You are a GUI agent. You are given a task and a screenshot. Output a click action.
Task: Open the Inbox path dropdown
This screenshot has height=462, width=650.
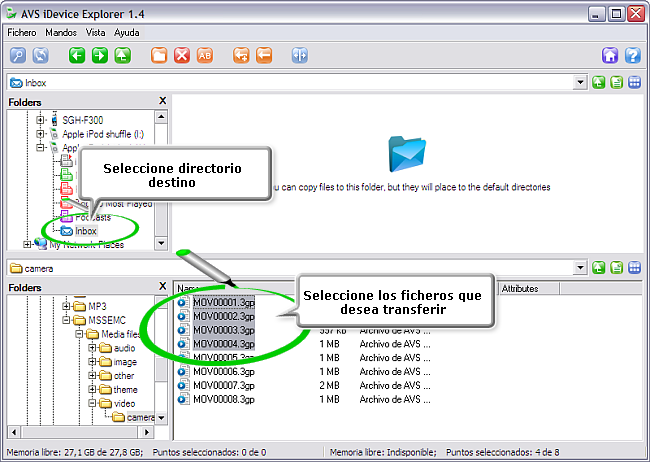[x=580, y=83]
